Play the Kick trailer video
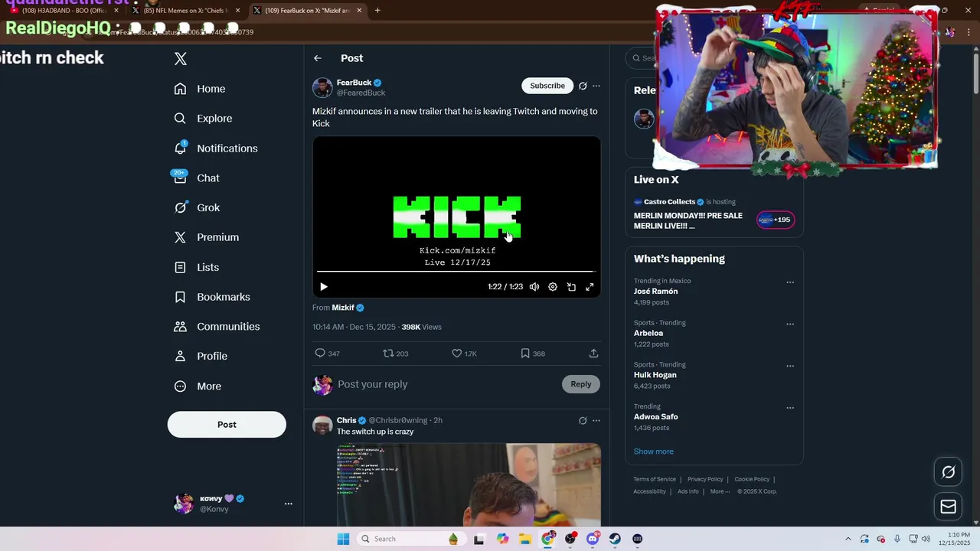The height and width of the screenshot is (551, 980). coord(324,287)
